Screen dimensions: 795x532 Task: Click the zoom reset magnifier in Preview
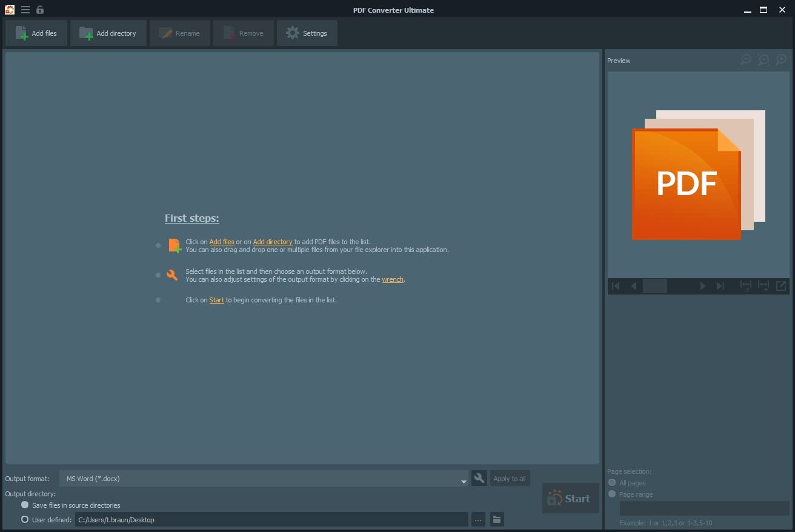pos(763,60)
